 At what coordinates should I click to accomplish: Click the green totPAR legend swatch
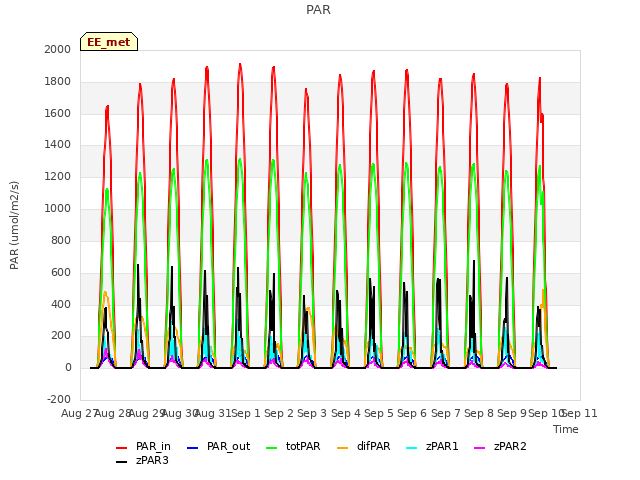(x=271, y=448)
